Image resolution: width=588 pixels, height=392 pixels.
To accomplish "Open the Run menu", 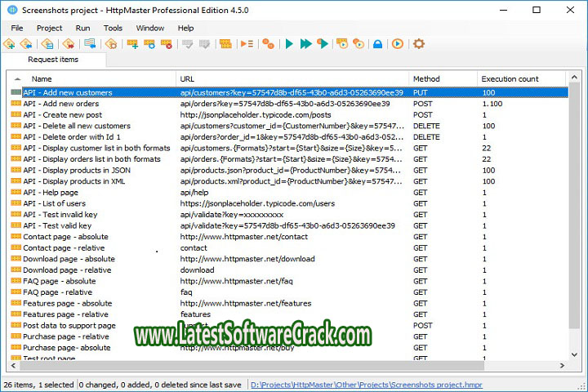I will click(x=82, y=28).
